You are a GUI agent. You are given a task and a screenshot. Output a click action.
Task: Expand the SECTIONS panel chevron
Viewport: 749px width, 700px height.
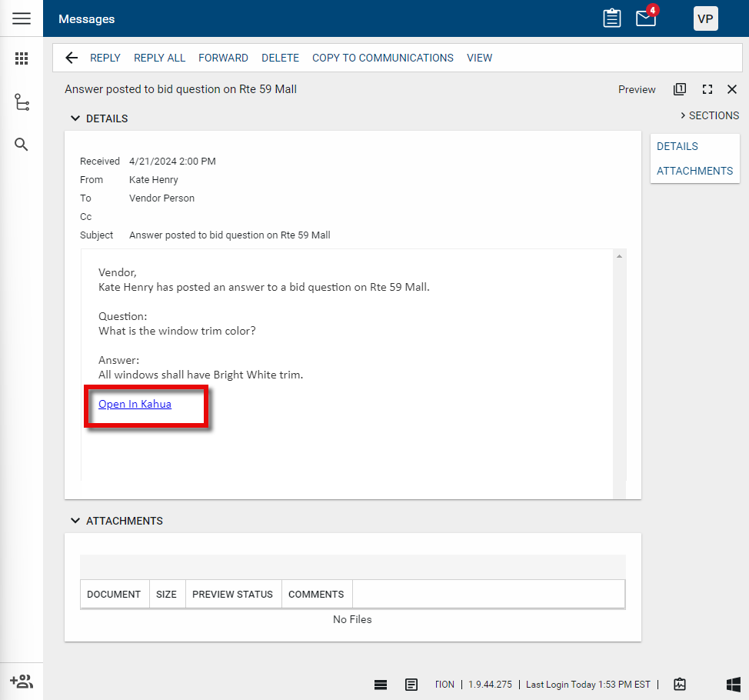coord(683,115)
